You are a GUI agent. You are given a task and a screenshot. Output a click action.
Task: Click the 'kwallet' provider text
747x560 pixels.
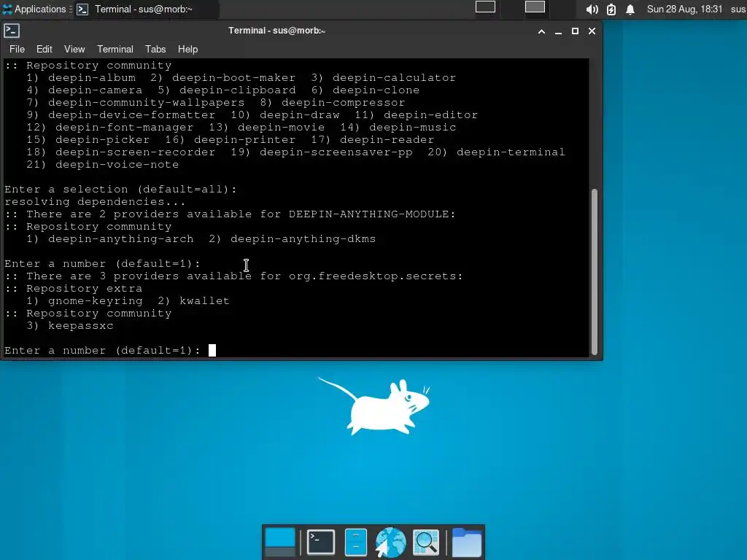[204, 301]
